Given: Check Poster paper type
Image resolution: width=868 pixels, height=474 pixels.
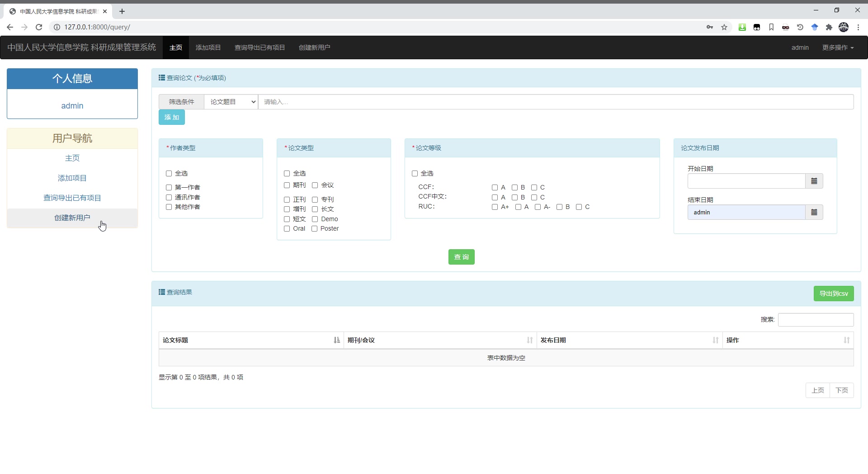Looking at the screenshot, I should click(x=314, y=228).
